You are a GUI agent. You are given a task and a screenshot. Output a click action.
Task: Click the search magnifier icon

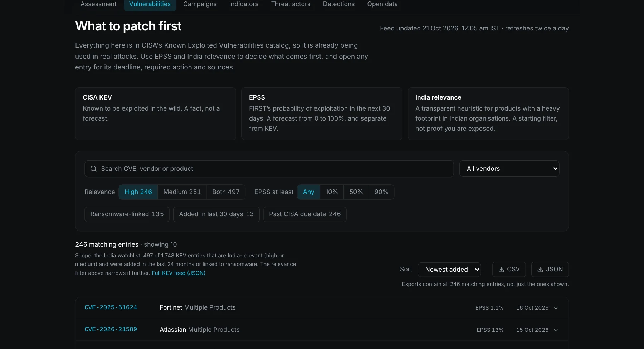(x=93, y=169)
